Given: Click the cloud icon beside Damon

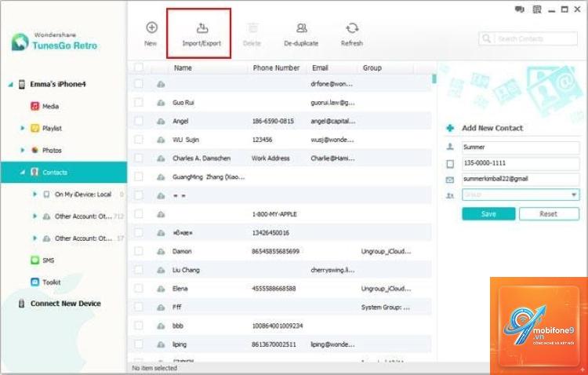Looking at the screenshot, I should [x=161, y=252].
